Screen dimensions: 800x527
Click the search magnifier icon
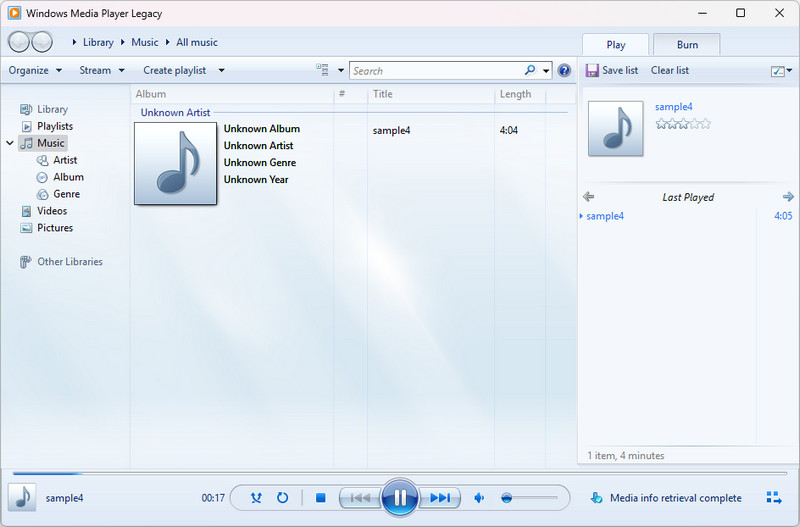[530, 70]
